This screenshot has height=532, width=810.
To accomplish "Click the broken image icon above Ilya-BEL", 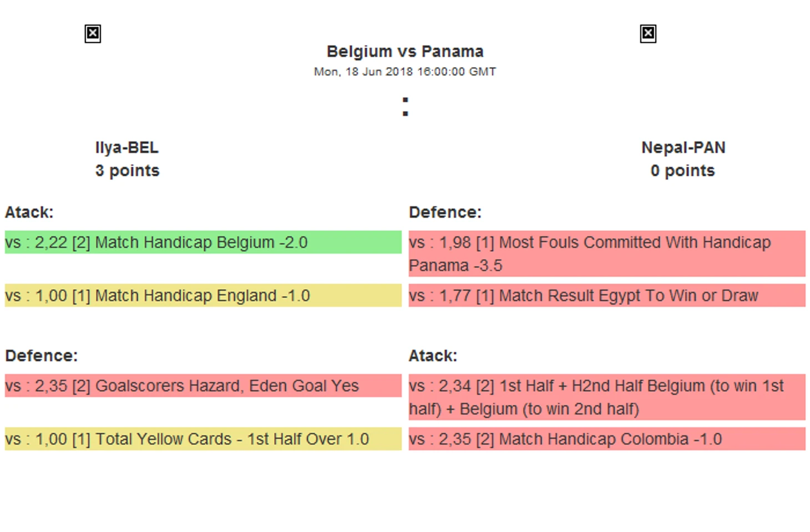I will tap(93, 34).
